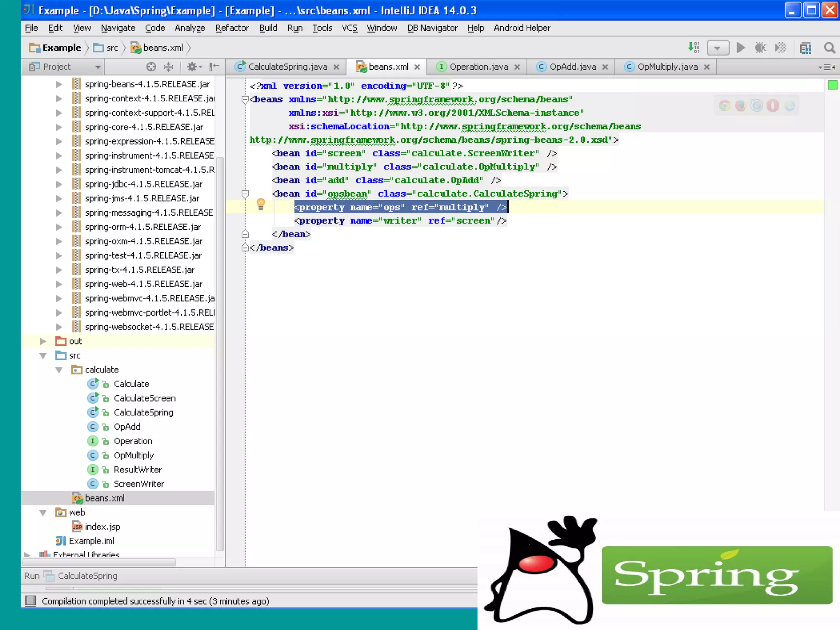Collapse the calculate package node
Viewport: 840px width, 630px height.
[59, 370]
